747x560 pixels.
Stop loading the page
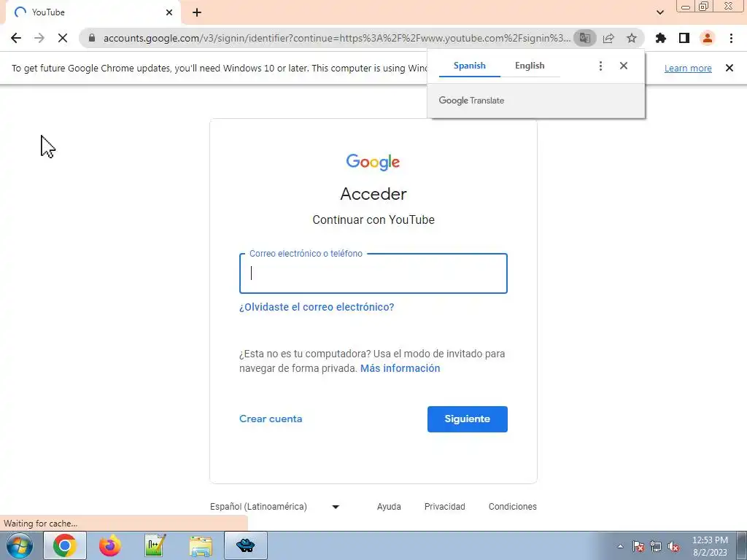(x=63, y=38)
